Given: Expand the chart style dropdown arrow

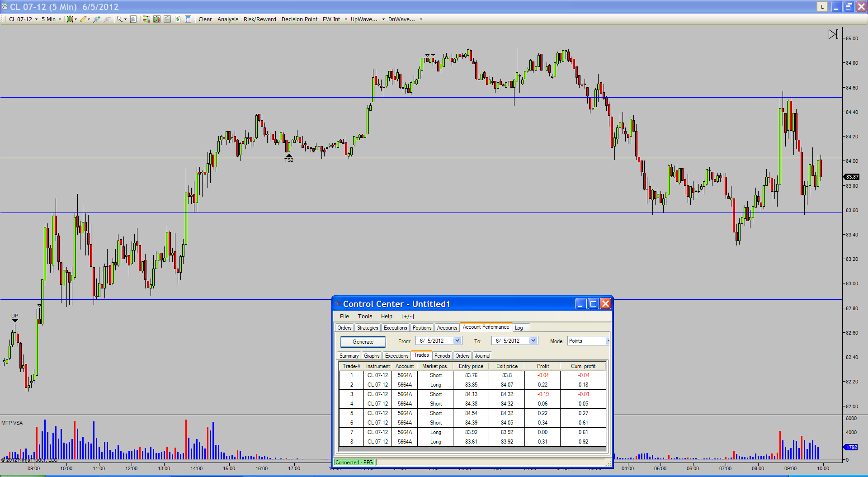Looking at the screenshot, I should (x=75, y=19).
